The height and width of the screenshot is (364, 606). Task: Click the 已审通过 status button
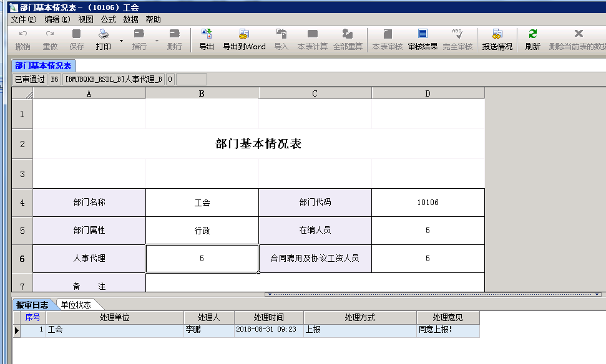(30, 79)
